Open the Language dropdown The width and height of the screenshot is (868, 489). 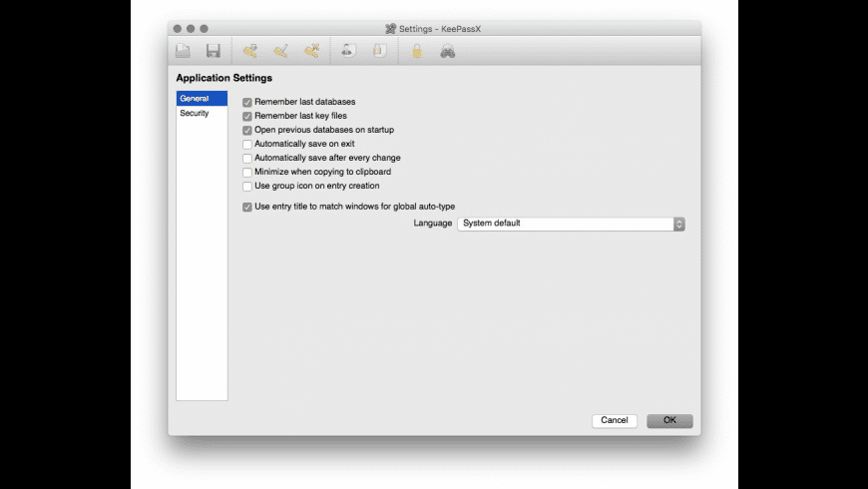click(571, 224)
